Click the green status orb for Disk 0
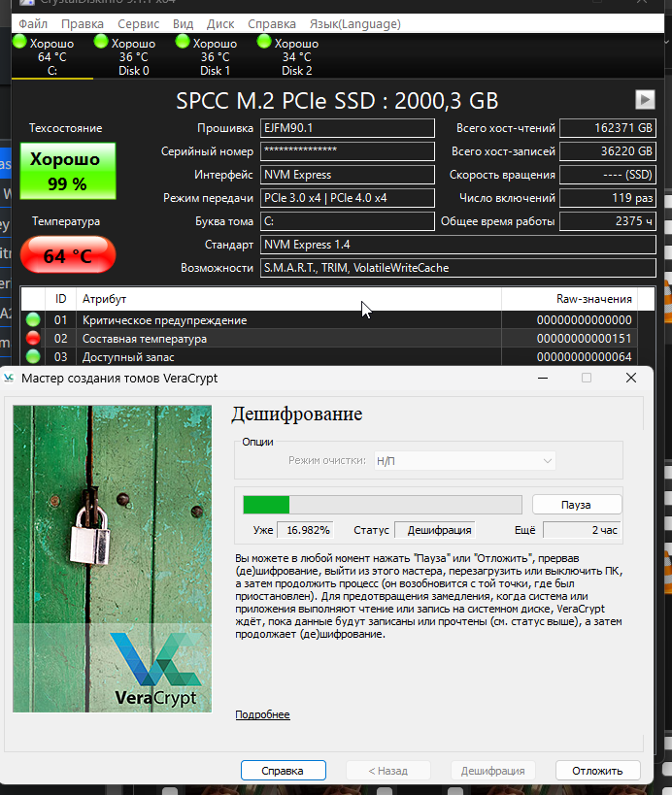Image resolution: width=672 pixels, height=795 pixels. tap(101, 42)
